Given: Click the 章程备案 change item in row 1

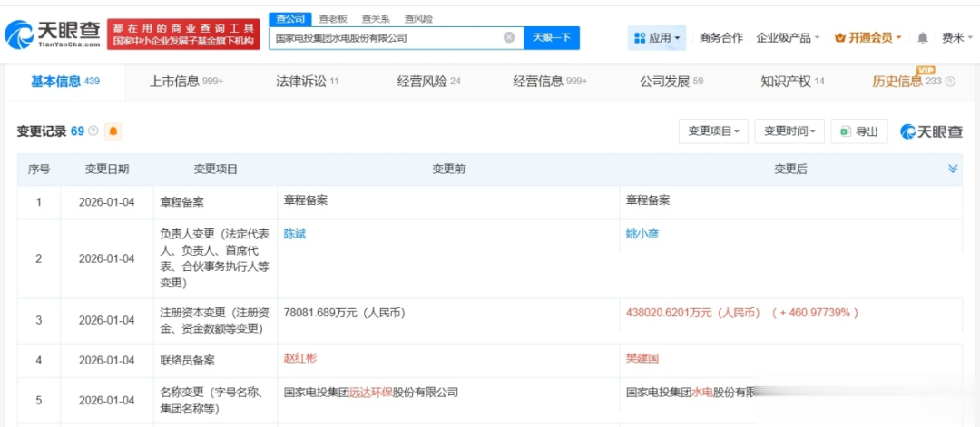Looking at the screenshot, I should point(182,202).
